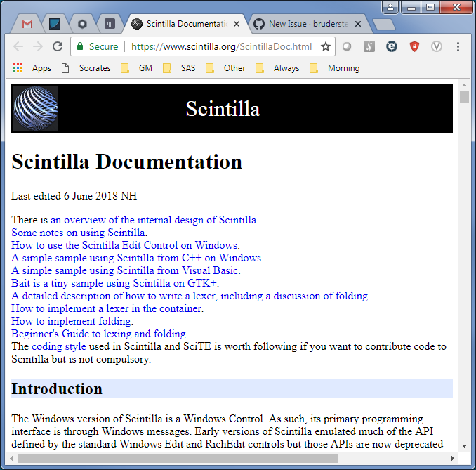Open How to implement folding link
Image resolution: width=476 pixels, height=470 pixels.
(72, 321)
